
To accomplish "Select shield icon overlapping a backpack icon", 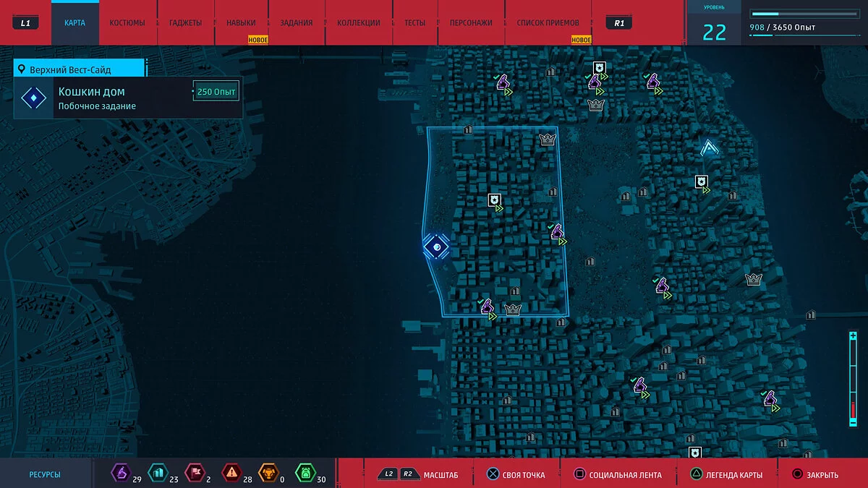I will pyautogui.click(x=599, y=68).
